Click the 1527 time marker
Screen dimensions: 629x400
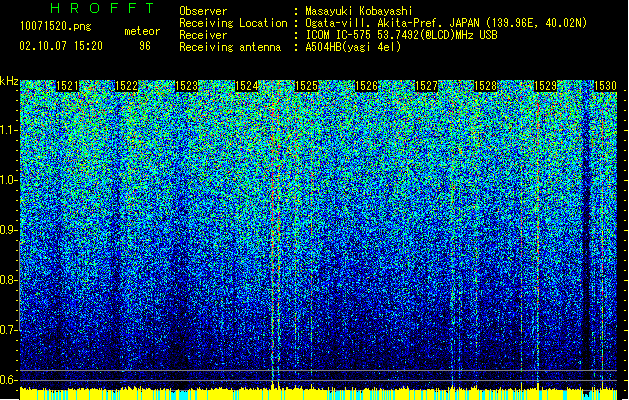pos(426,86)
